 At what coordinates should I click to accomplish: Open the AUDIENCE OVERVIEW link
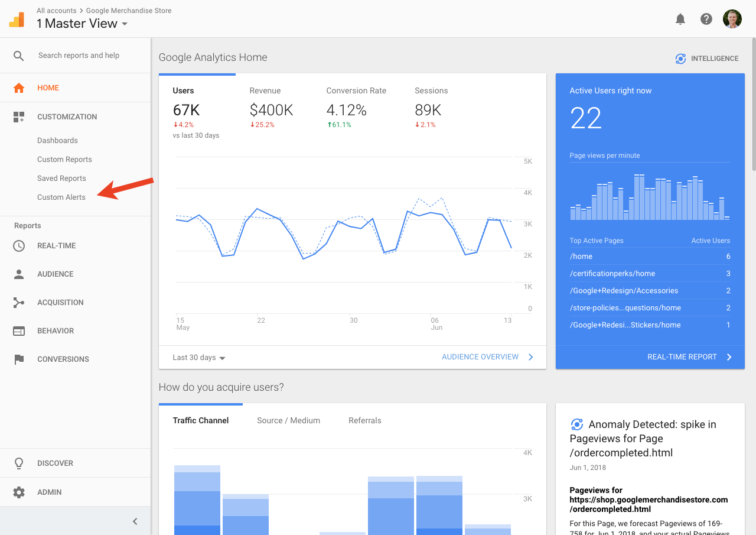480,357
